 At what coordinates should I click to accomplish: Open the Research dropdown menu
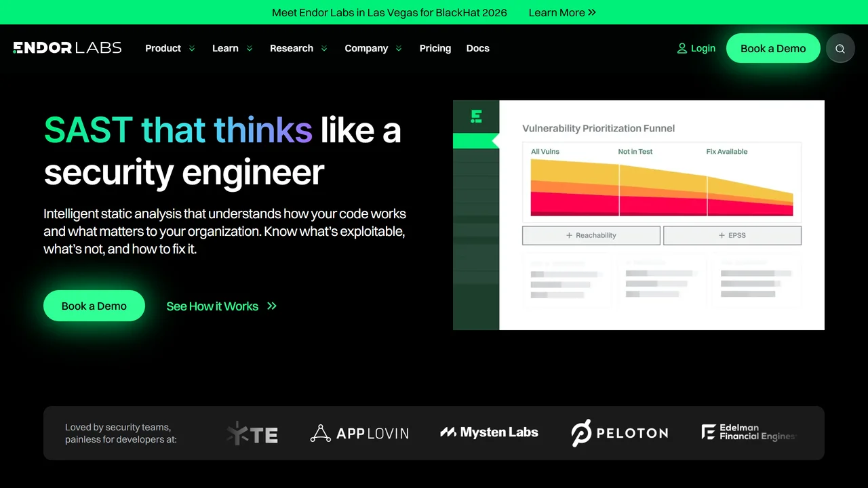pyautogui.click(x=298, y=48)
